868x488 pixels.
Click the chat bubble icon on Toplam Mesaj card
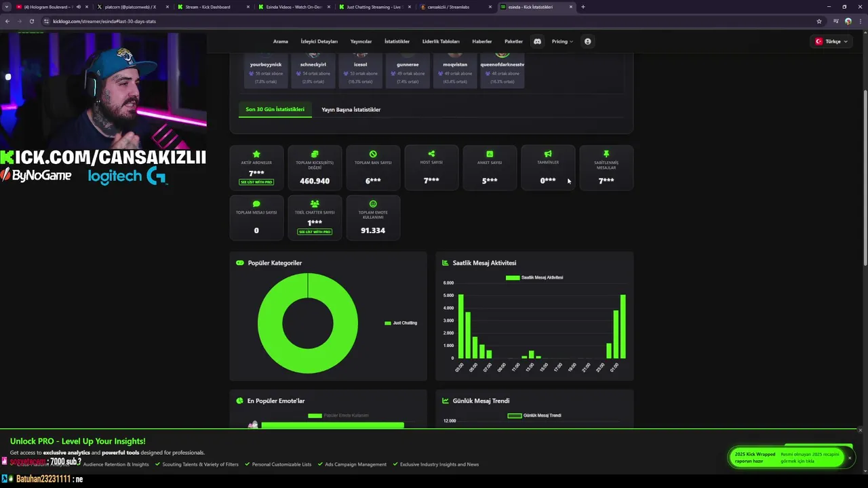pyautogui.click(x=256, y=204)
